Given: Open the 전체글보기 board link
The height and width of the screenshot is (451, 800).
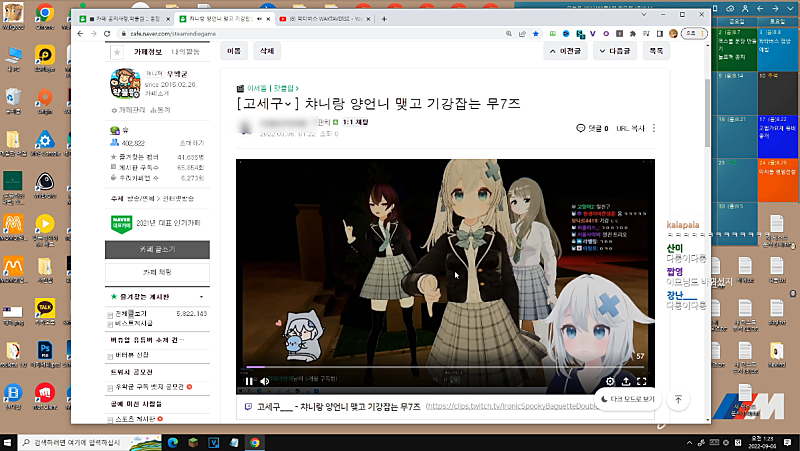Looking at the screenshot, I should click(131, 313).
